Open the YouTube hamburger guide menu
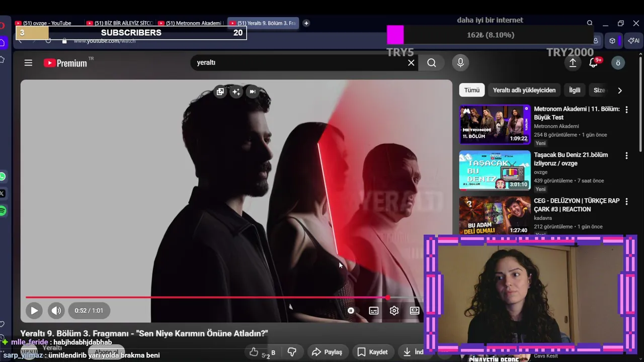Viewport: 644px width, 362px height. tap(28, 63)
